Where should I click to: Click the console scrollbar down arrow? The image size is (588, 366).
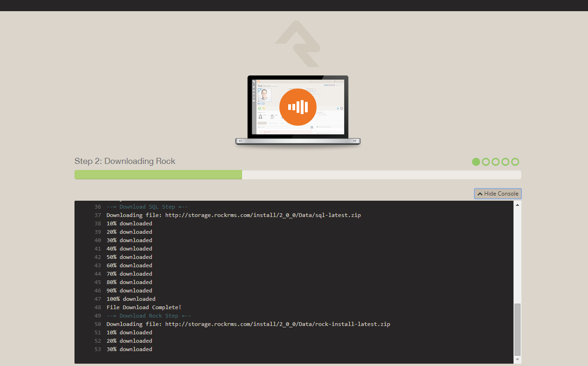pyautogui.click(x=517, y=359)
